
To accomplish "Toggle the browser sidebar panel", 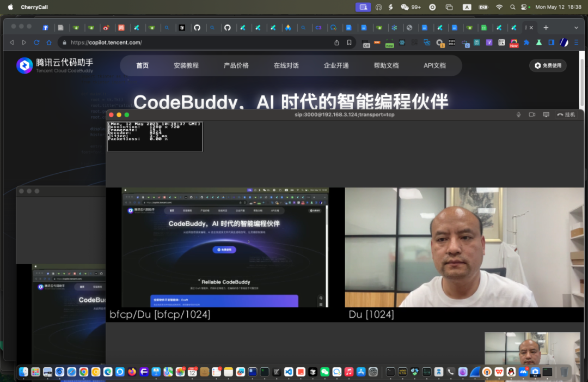I will tap(551, 43).
